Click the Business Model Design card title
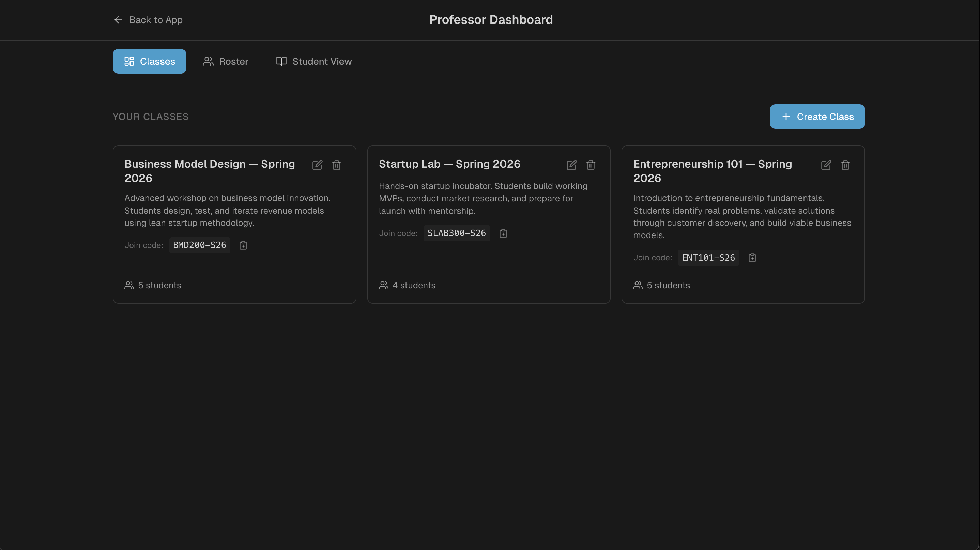The width and height of the screenshot is (980, 550). coord(210,171)
